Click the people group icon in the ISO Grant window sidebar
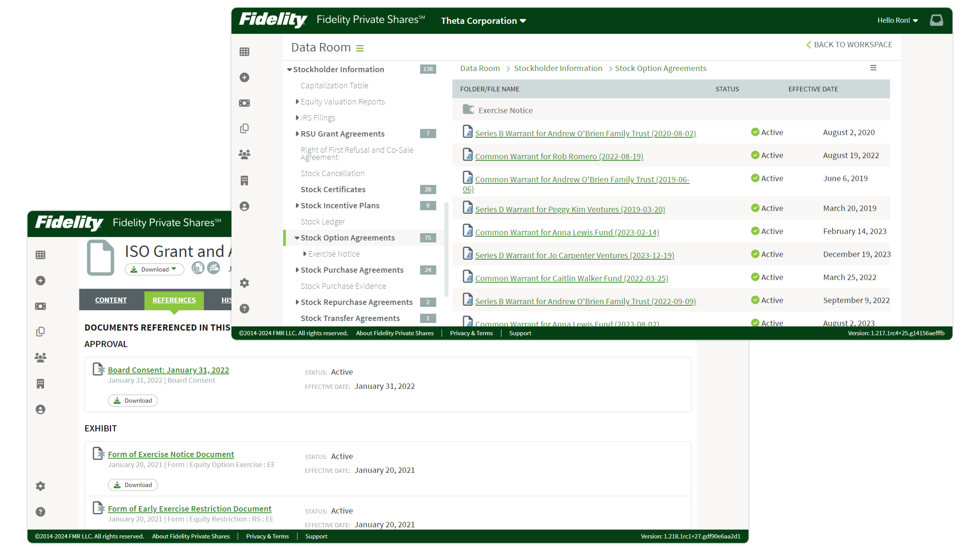980x551 pixels. pyautogui.click(x=40, y=358)
